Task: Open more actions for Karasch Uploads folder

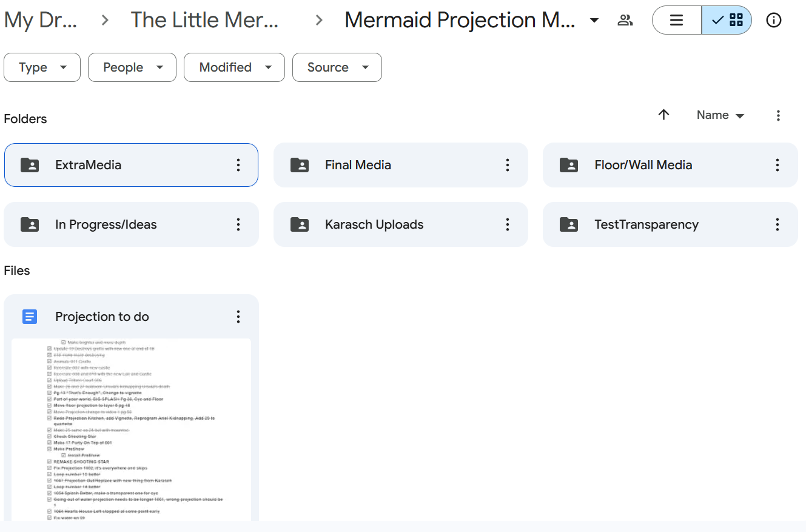Action: click(508, 224)
